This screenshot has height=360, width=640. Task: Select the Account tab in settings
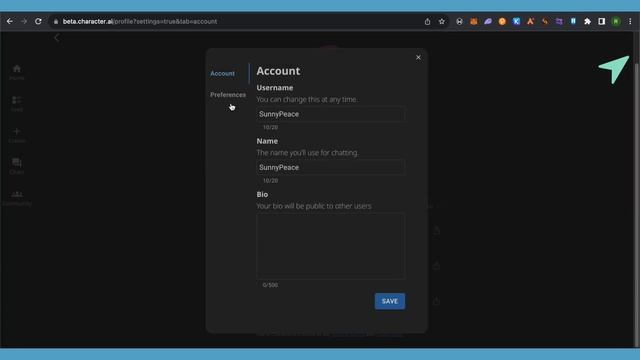(x=222, y=73)
